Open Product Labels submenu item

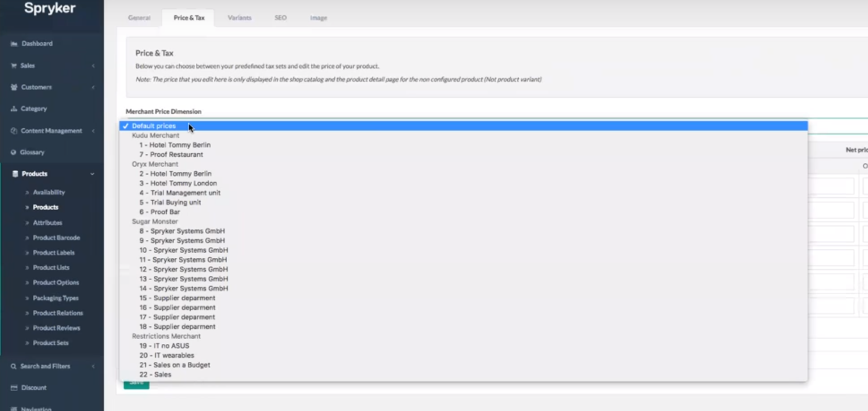coord(54,253)
